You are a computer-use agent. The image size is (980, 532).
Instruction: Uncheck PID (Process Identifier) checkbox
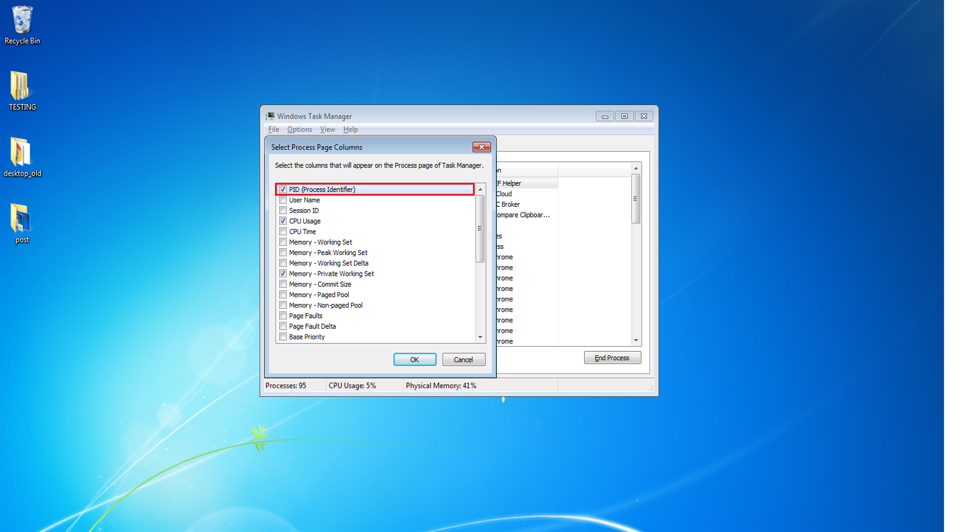pyautogui.click(x=283, y=190)
